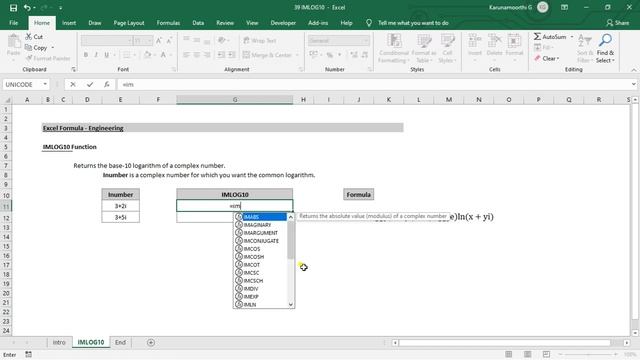
Task: Customize the Quick Access Toolbar dropdown
Action: click(x=60, y=8)
